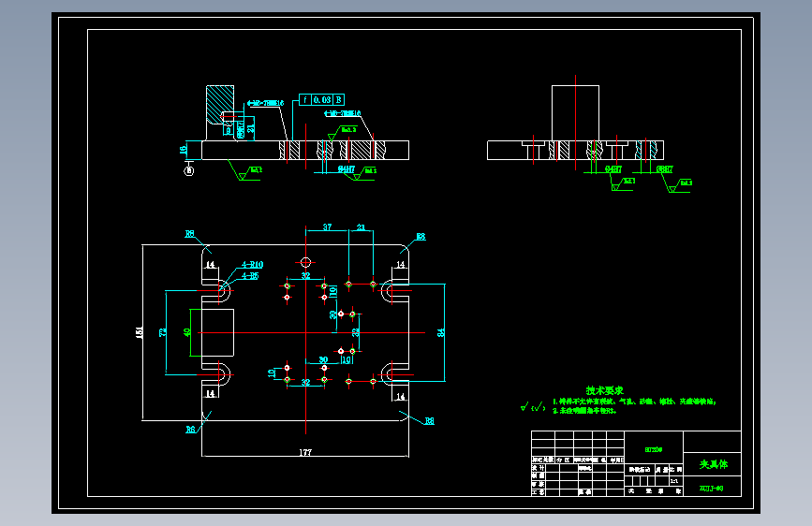Click the 151 overall height dimension
This screenshot has width=812, height=526.
pyautogui.click(x=139, y=332)
